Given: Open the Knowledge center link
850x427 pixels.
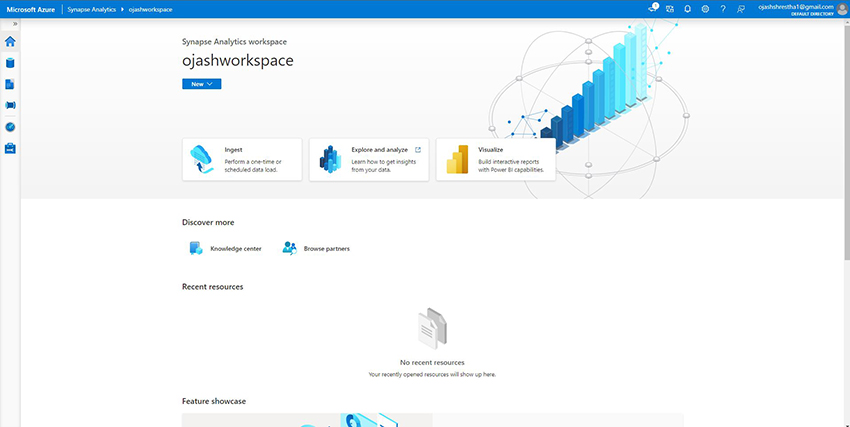Looking at the screenshot, I should pos(236,249).
